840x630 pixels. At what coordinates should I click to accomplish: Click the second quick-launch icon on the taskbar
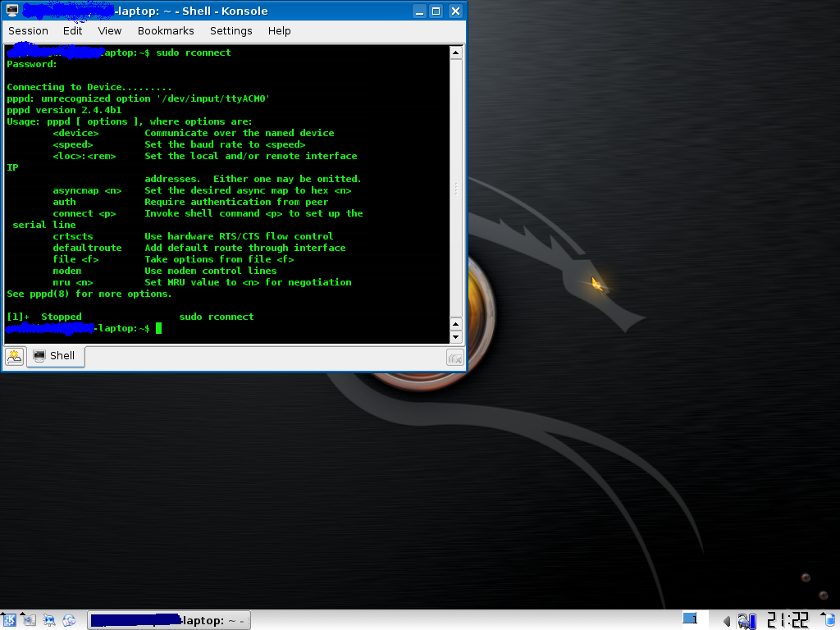pyautogui.click(x=30, y=620)
